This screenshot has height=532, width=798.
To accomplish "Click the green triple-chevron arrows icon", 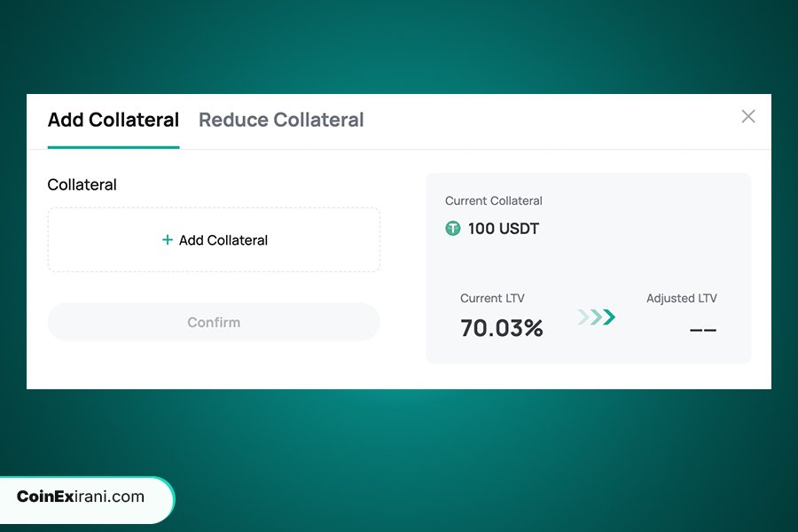I will tap(597, 317).
